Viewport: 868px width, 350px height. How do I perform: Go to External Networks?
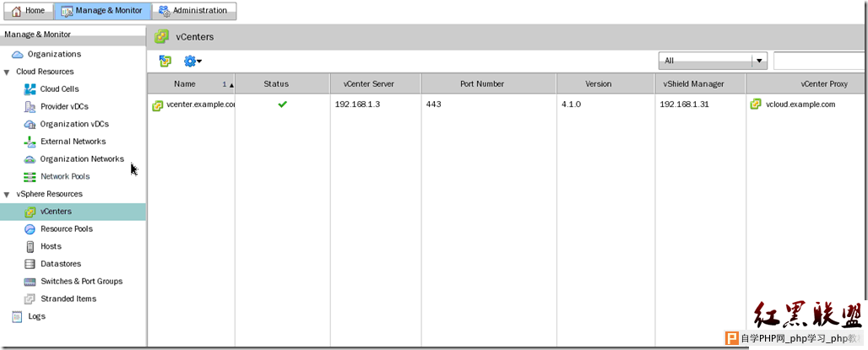point(73,142)
